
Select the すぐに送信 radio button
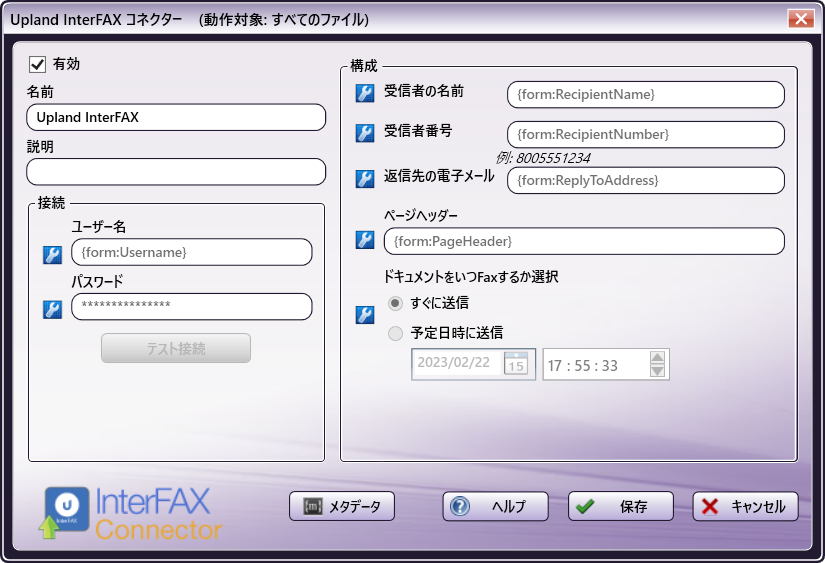click(395, 303)
